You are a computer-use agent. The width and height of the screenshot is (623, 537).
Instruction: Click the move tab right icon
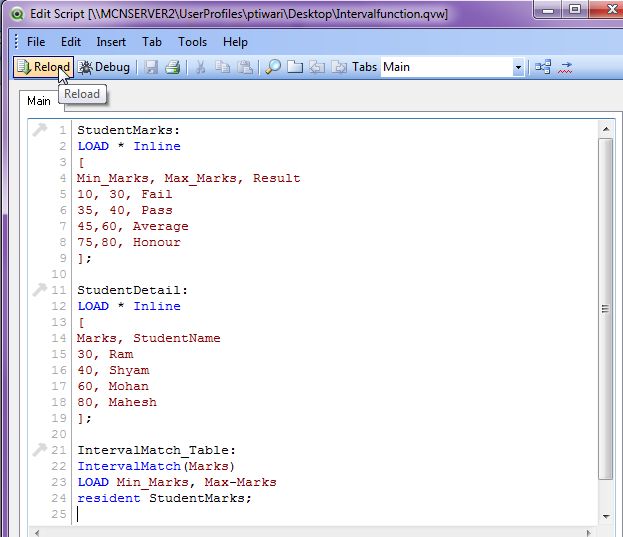[339, 67]
